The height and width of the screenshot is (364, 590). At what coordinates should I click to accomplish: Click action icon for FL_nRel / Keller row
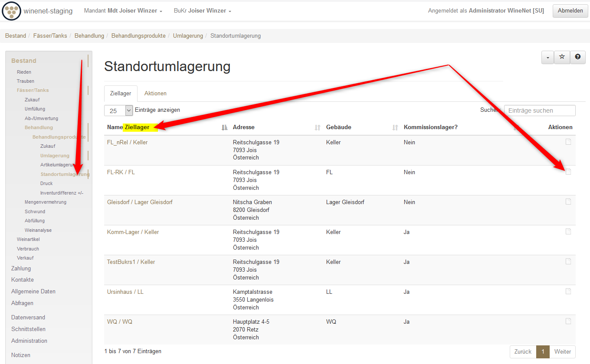tap(568, 142)
